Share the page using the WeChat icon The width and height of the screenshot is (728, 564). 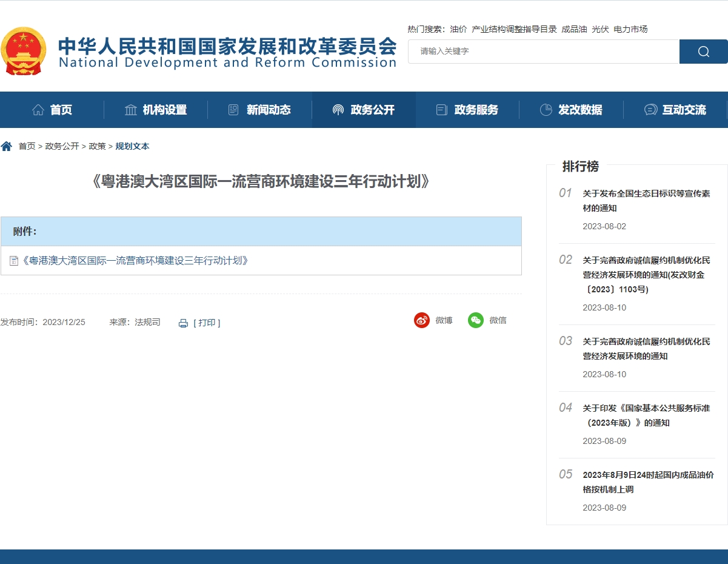(x=474, y=320)
